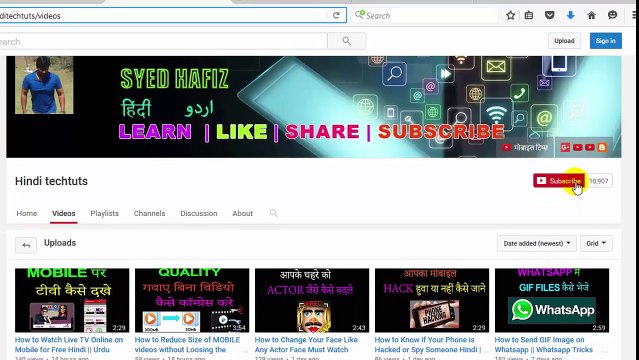The image size is (639, 360).
Task: Open link How to Watch Live TV Online
Action: coord(69,345)
